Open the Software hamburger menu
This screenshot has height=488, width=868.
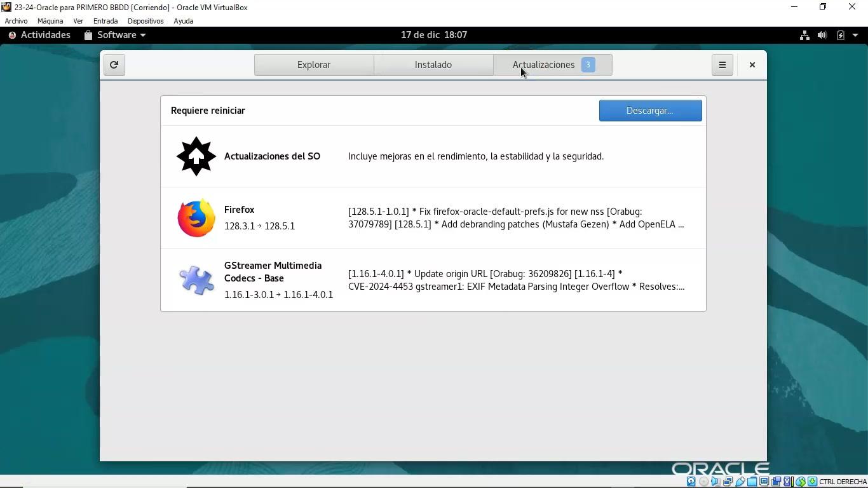722,65
